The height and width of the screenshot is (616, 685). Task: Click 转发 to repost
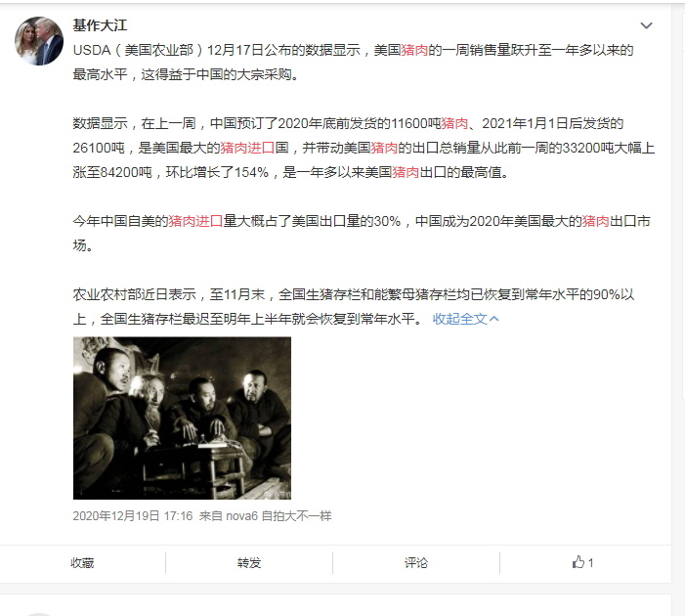coord(249,562)
